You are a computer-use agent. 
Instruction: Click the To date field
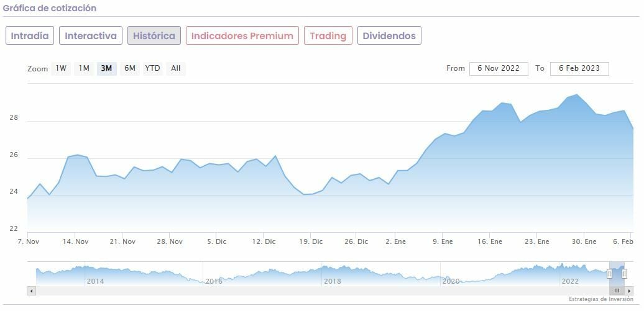click(x=579, y=68)
